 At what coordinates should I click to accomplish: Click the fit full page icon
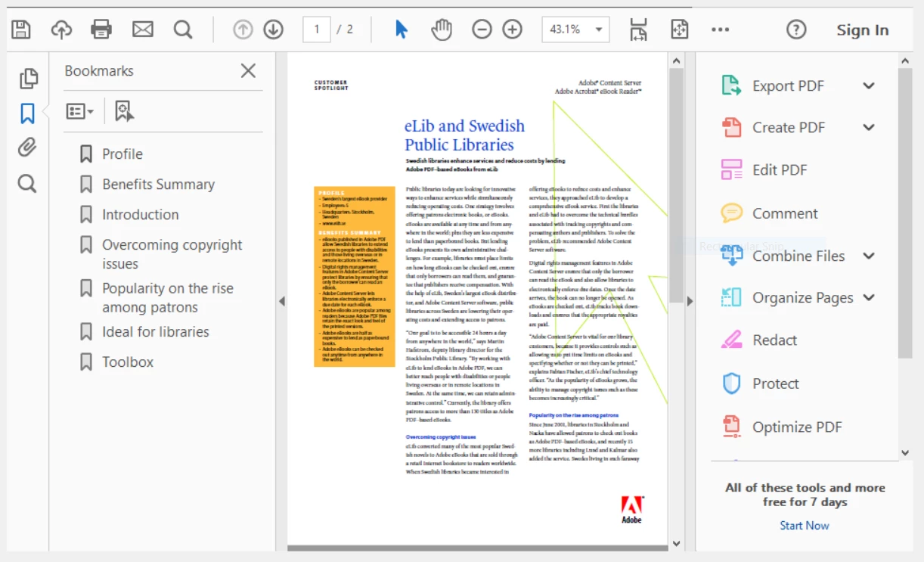[x=680, y=29]
